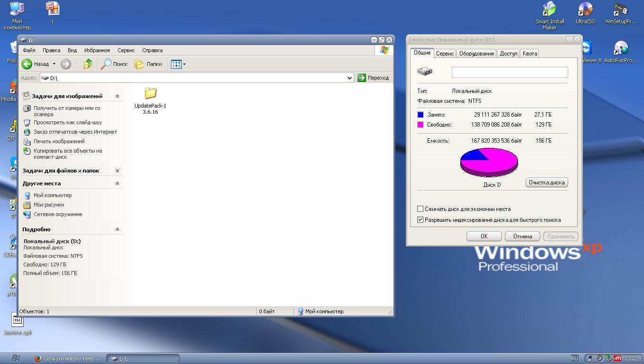Open the Файл menu
This screenshot has height=364, width=644.
pyautogui.click(x=29, y=50)
